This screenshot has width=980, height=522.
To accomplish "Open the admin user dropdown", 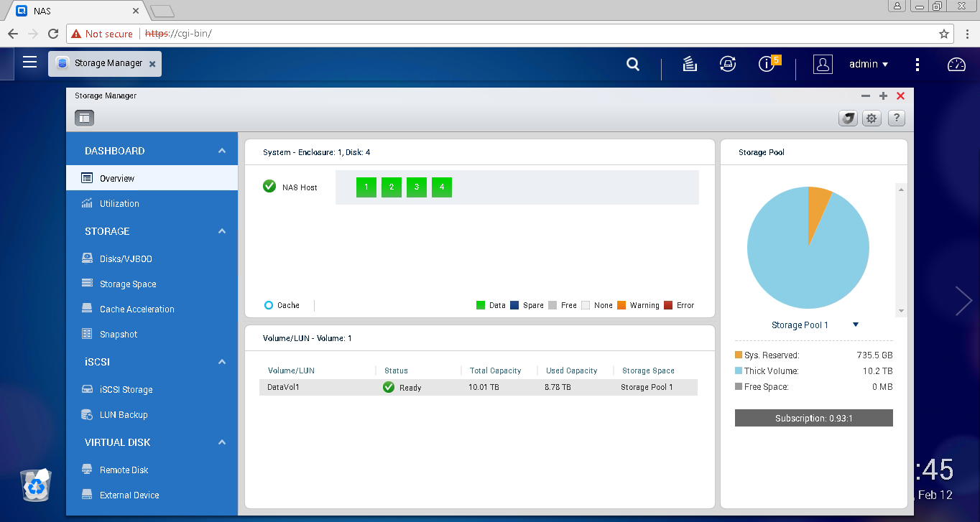I will pyautogui.click(x=869, y=64).
